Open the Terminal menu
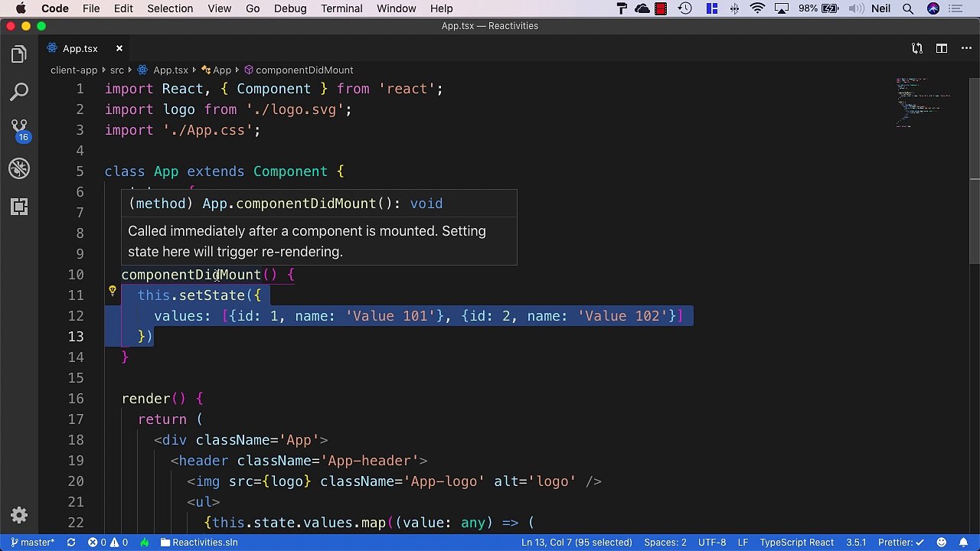Screen dimensions: 980x551 (341, 8)
